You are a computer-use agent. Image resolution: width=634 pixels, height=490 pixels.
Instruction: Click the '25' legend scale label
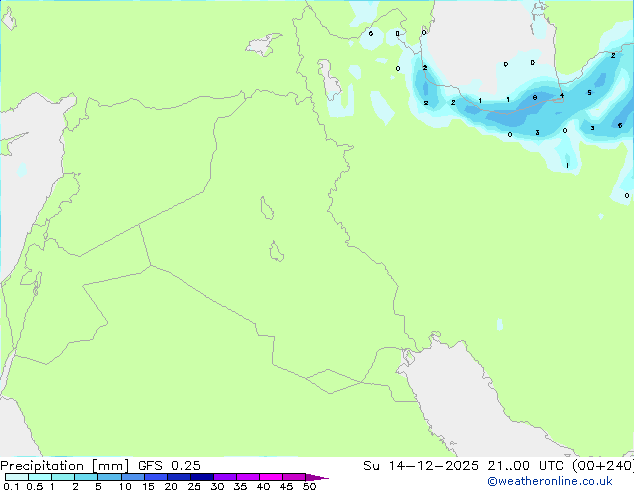click(x=194, y=486)
